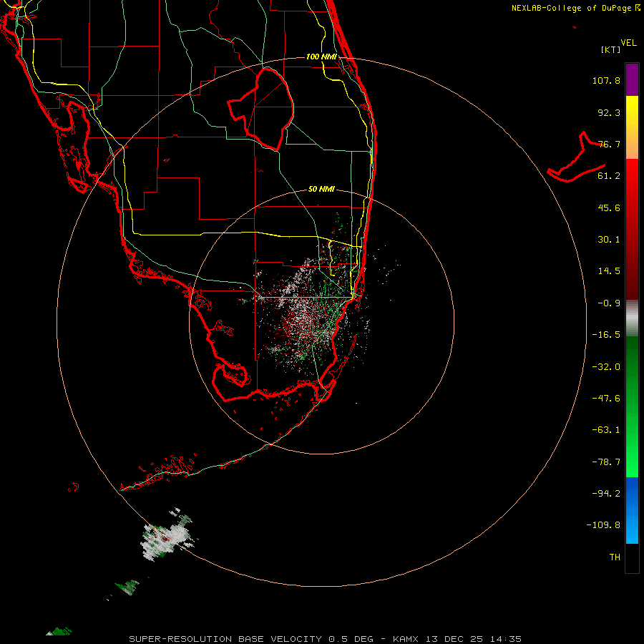This screenshot has width=644, height=644.
Task: Click the 92.3 legend value
Action: (609, 112)
